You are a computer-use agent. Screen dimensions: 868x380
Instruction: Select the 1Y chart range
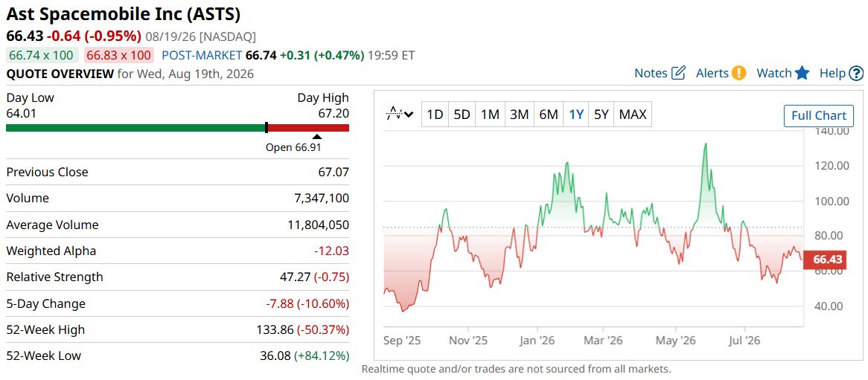point(576,115)
